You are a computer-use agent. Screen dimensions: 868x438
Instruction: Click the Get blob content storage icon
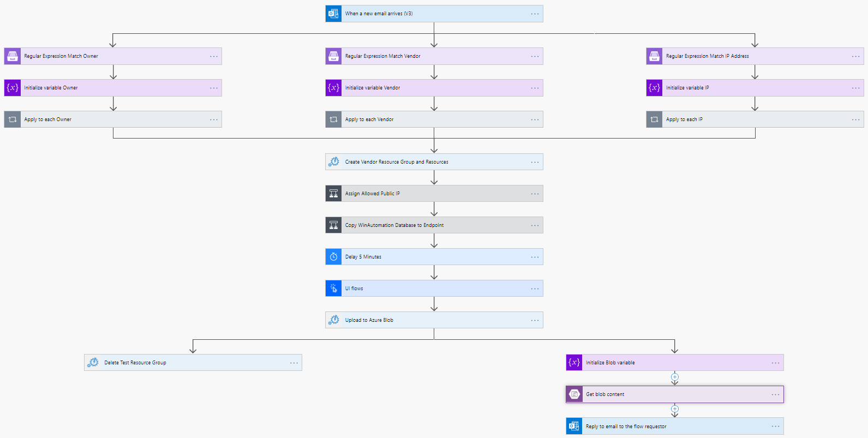574,394
